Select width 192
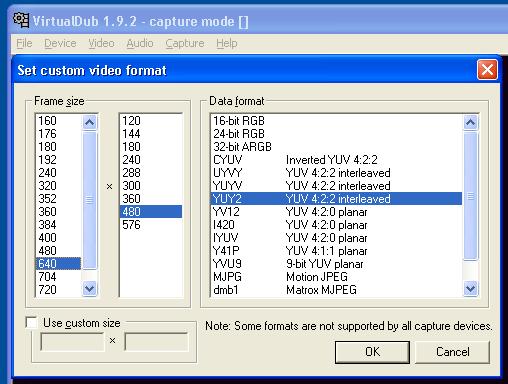Image resolution: width=508 pixels, height=384 pixels. pyautogui.click(x=58, y=160)
